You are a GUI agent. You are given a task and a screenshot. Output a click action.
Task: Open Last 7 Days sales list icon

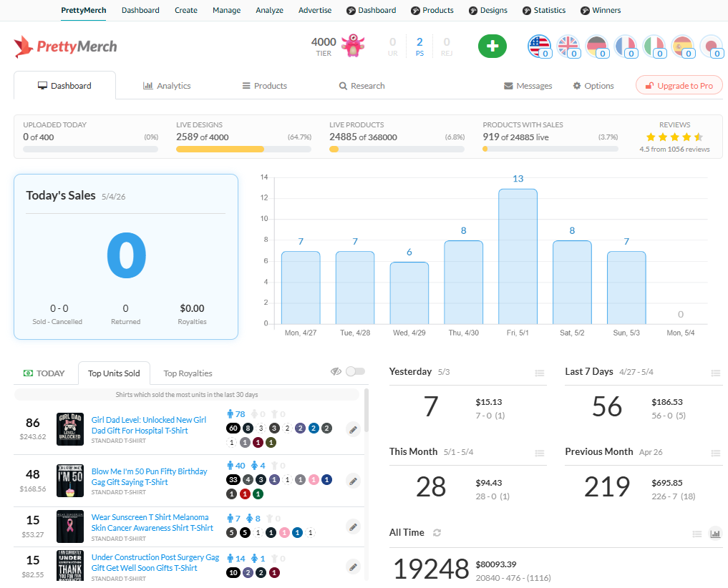pyautogui.click(x=715, y=373)
